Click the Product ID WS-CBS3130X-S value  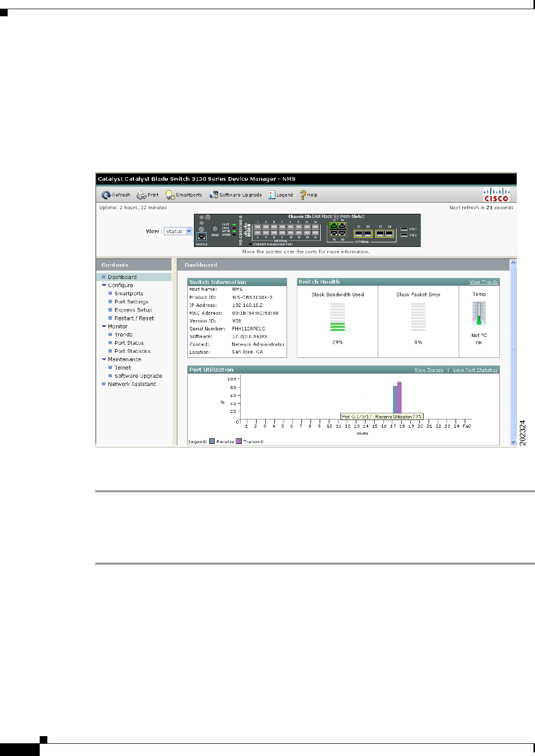pos(252,297)
